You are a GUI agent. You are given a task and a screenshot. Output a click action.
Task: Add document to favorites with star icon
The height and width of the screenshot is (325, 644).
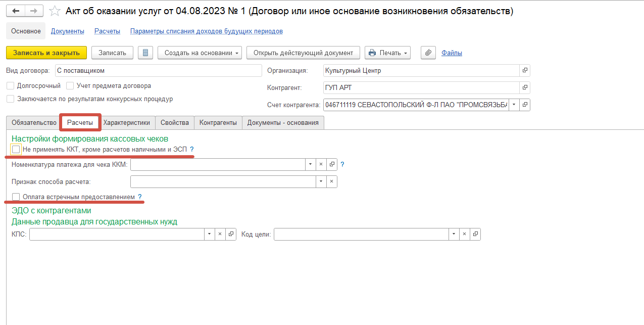click(55, 11)
